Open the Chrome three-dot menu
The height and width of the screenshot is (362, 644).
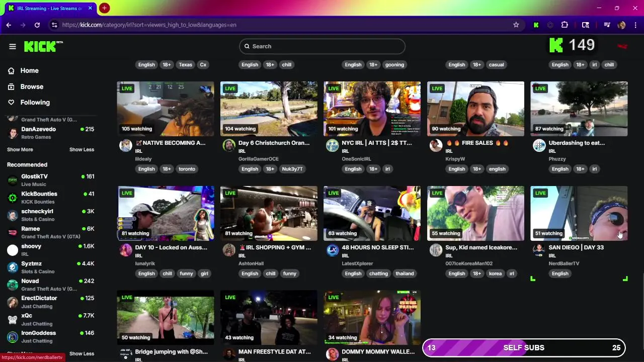coord(635,25)
